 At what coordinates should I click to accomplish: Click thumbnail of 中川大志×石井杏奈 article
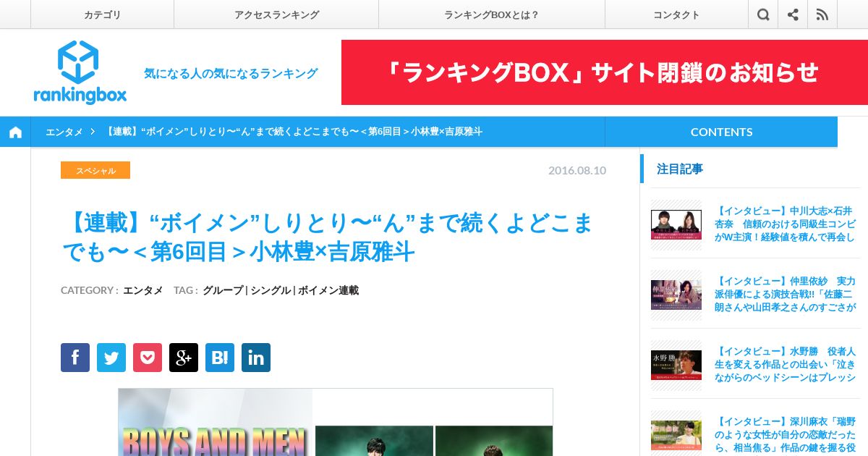click(x=676, y=224)
